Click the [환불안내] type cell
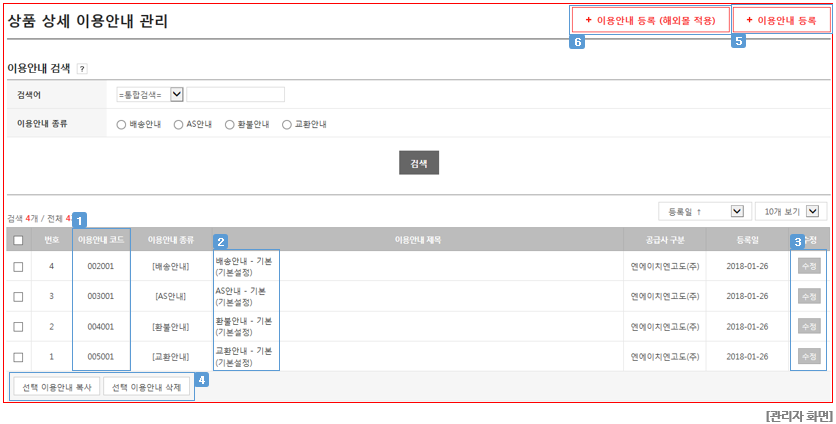This screenshot has height=424, width=836. 171,326
